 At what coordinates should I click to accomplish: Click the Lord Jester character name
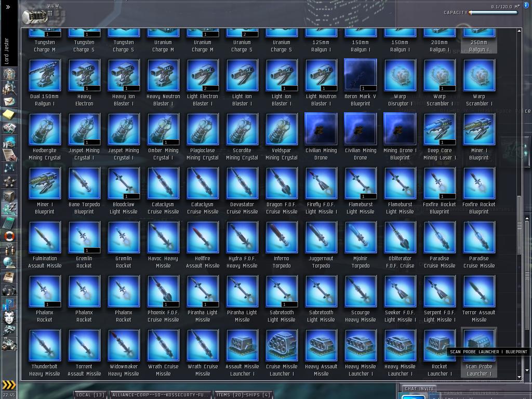click(6, 51)
